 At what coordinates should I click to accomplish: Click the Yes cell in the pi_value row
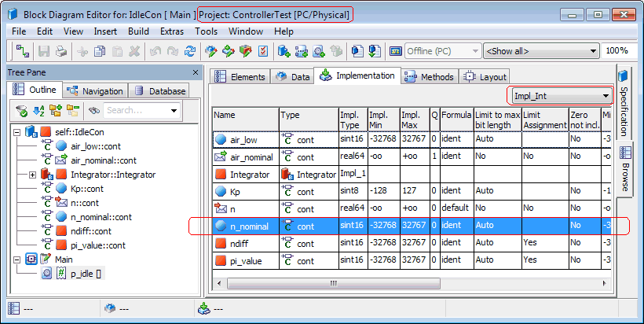545,260
